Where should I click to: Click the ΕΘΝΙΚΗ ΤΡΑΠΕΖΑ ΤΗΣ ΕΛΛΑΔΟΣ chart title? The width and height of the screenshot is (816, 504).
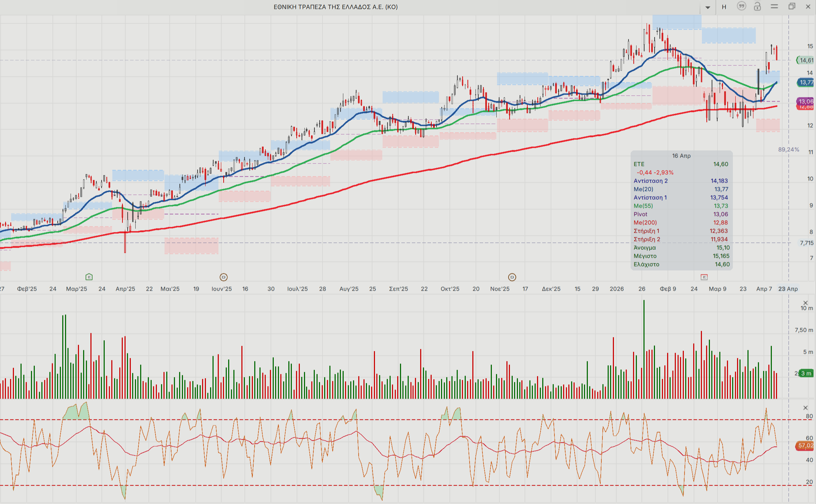335,7
